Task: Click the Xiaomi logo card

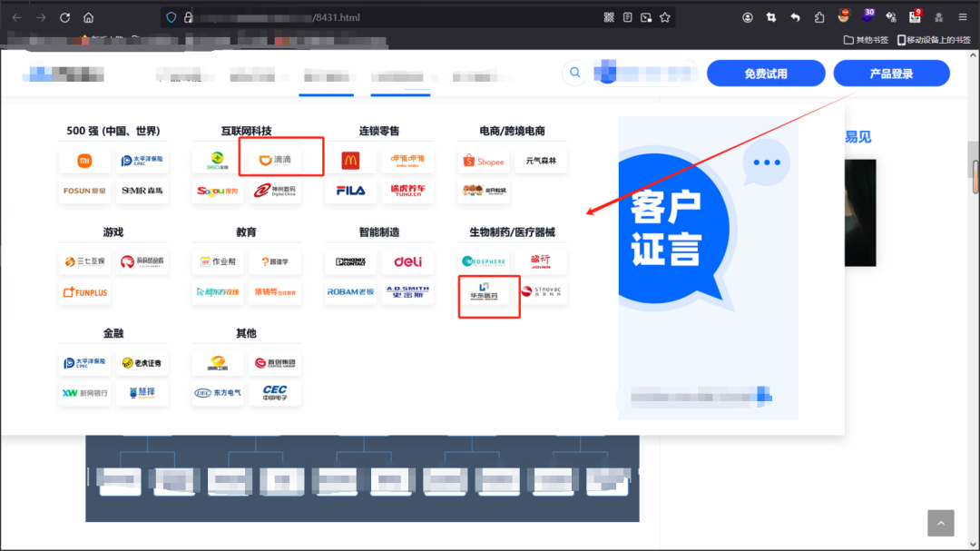Action: pos(85,161)
